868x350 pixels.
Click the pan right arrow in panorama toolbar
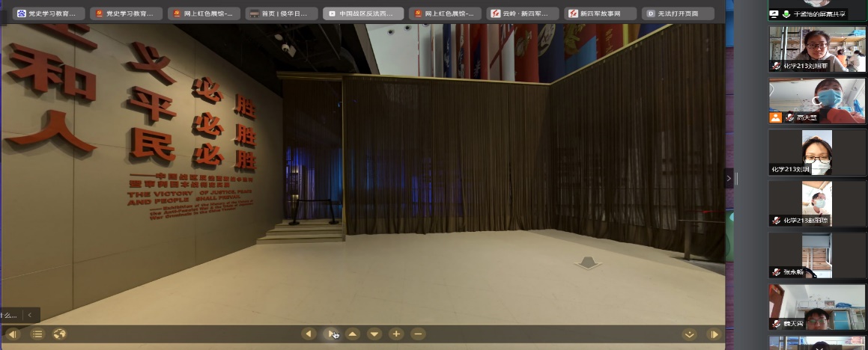331,334
